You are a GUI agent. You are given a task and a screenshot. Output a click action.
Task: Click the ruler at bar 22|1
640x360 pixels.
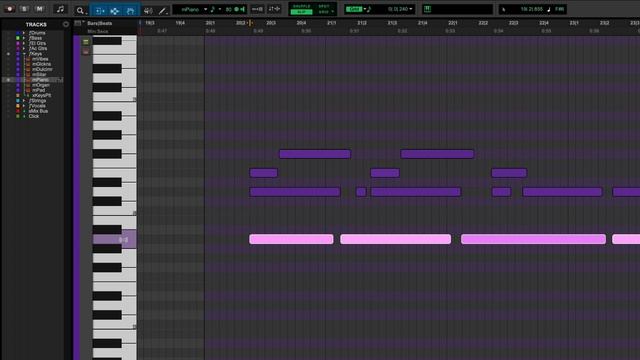pos(452,23)
